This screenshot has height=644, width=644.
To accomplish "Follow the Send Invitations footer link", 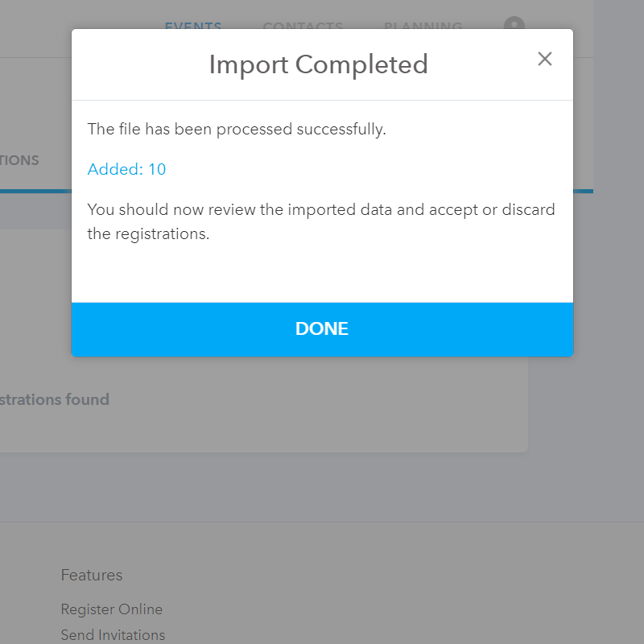I will point(113,635).
